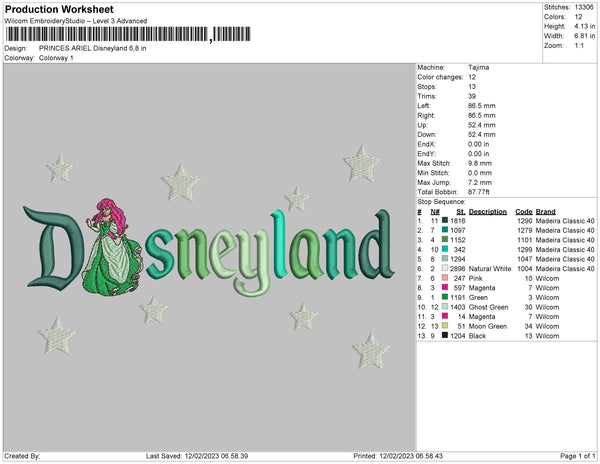Screen dimensions: 600x464
Task: Click the dark teal swatch for stitch count 1816
Action: click(x=445, y=220)
